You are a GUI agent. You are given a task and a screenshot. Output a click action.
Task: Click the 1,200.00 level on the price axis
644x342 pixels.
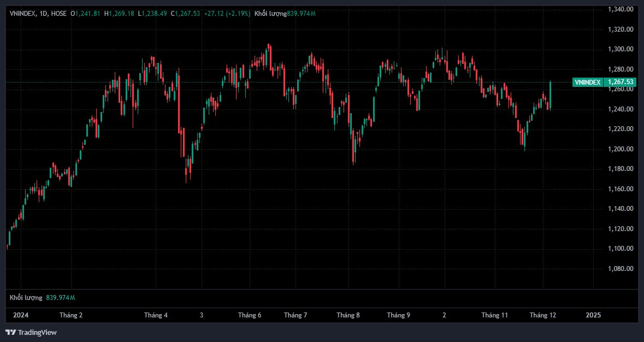620,149
